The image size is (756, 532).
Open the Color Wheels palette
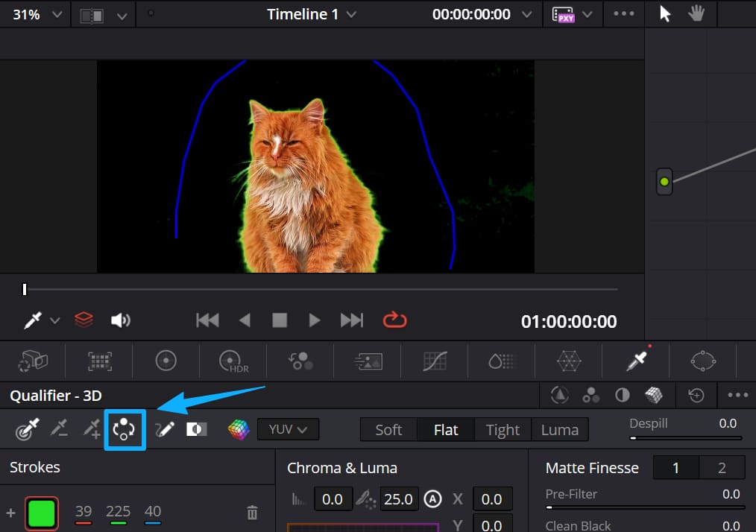click(x=166, y=361)
